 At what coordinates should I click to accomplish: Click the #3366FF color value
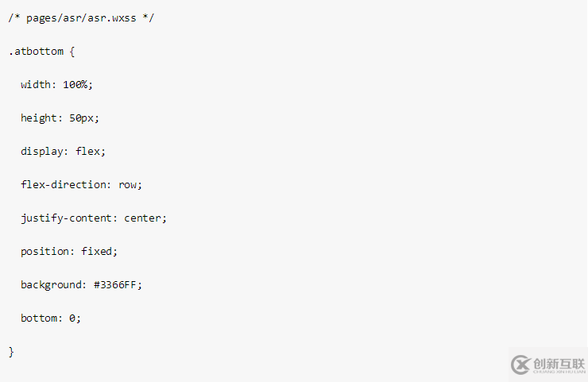point(114,285)
